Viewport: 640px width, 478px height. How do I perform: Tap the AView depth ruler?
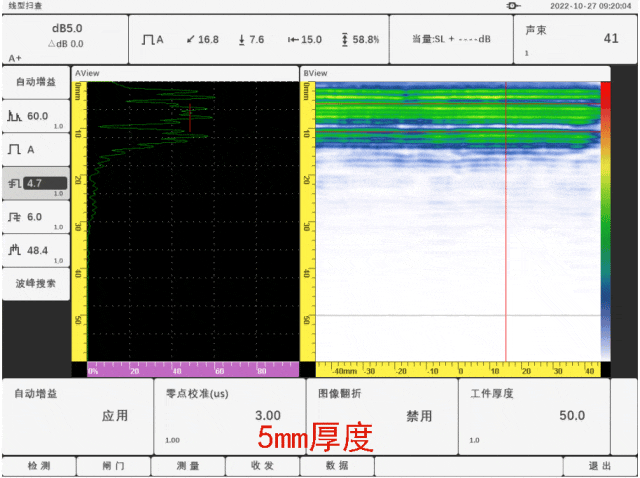coord(79,222)
